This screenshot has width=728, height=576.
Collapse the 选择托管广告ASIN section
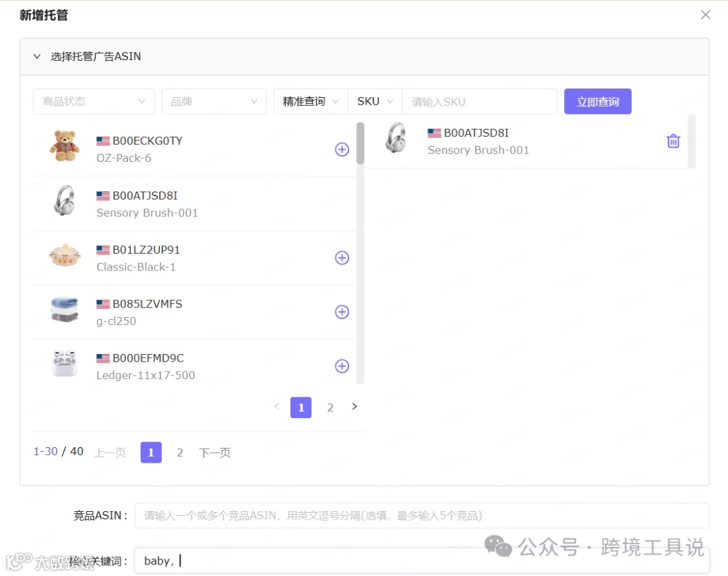[x=37, y=57]
